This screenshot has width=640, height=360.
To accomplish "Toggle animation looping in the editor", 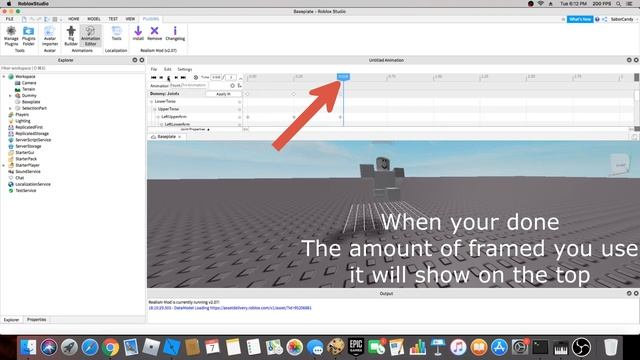I will point(196,77).
